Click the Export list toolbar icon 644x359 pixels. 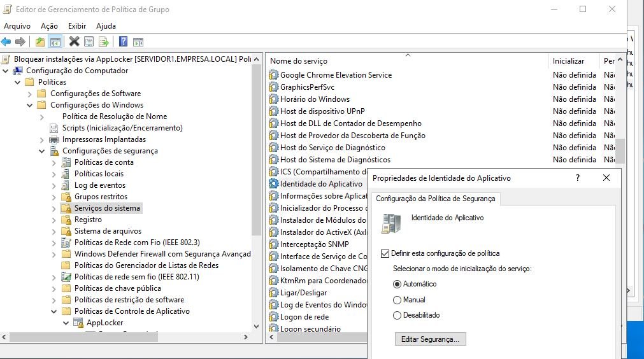(103, 41)
